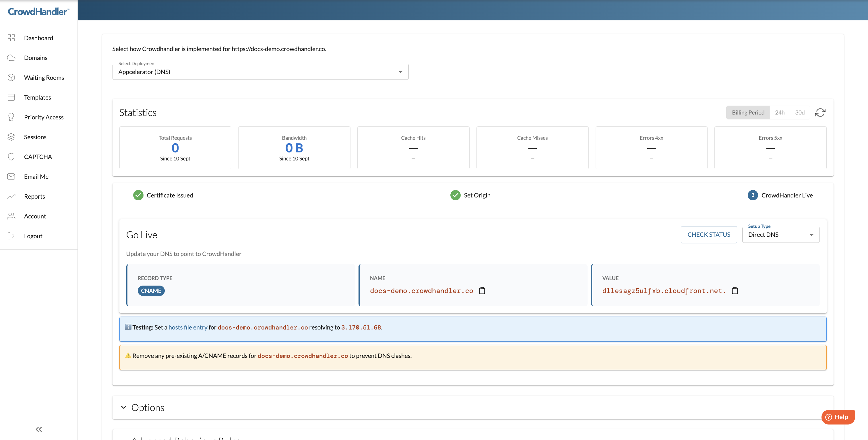Switch statistics to 24h

click(780, 113)
